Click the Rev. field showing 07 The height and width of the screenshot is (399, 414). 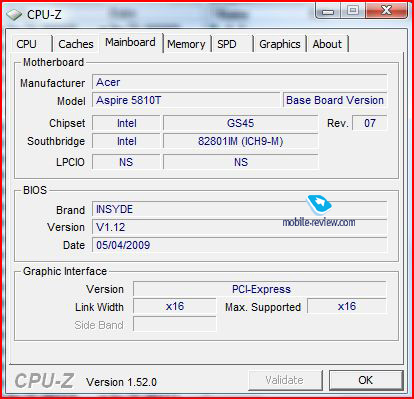pos(370,123)
